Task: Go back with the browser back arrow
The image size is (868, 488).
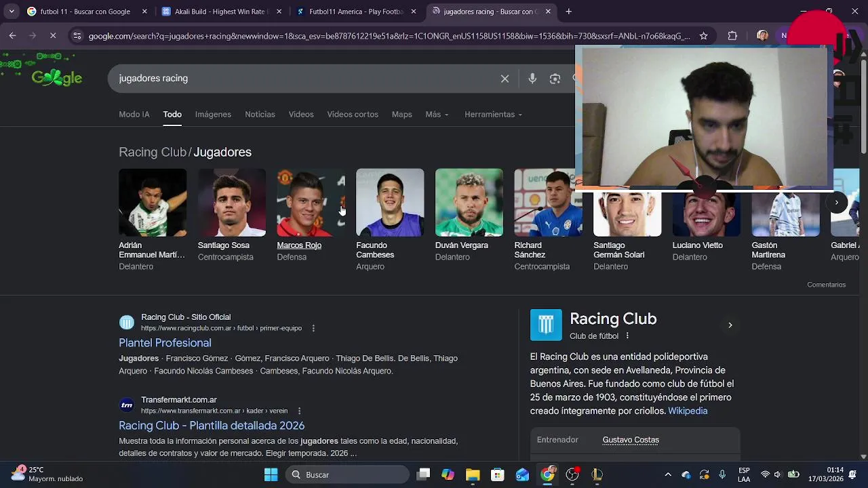Action: click(x=12, y=35)
